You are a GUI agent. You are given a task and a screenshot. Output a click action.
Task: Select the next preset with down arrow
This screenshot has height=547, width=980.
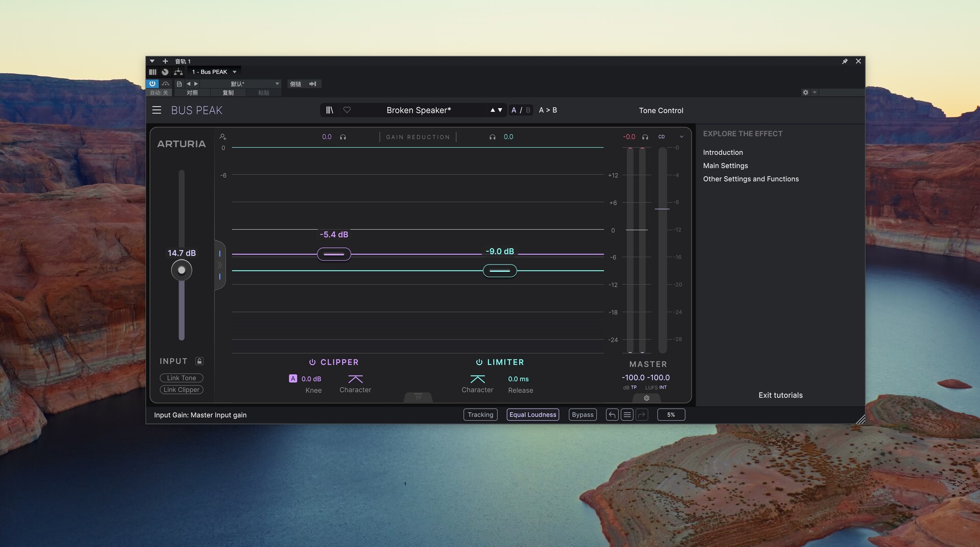tap(500, 110)
